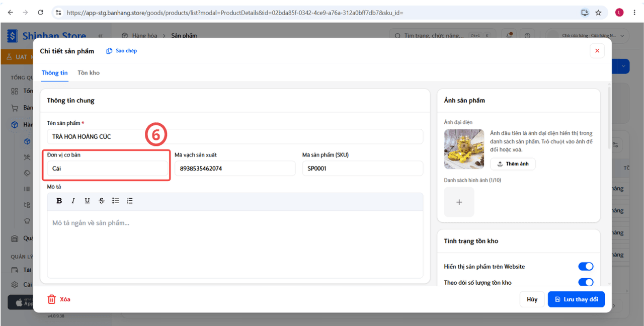Click into the 'Mô tả' description text area
The height and width of the screenshot is (326, 644).
point(235,244)
